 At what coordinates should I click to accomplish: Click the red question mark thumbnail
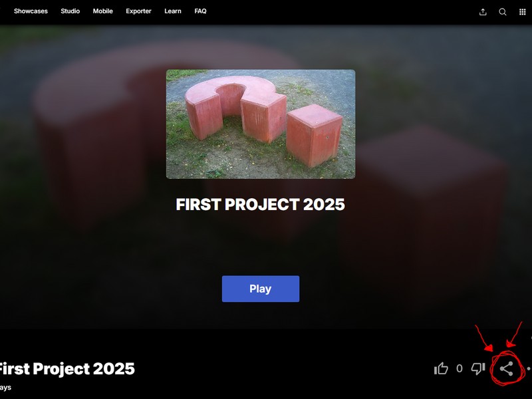261,124
